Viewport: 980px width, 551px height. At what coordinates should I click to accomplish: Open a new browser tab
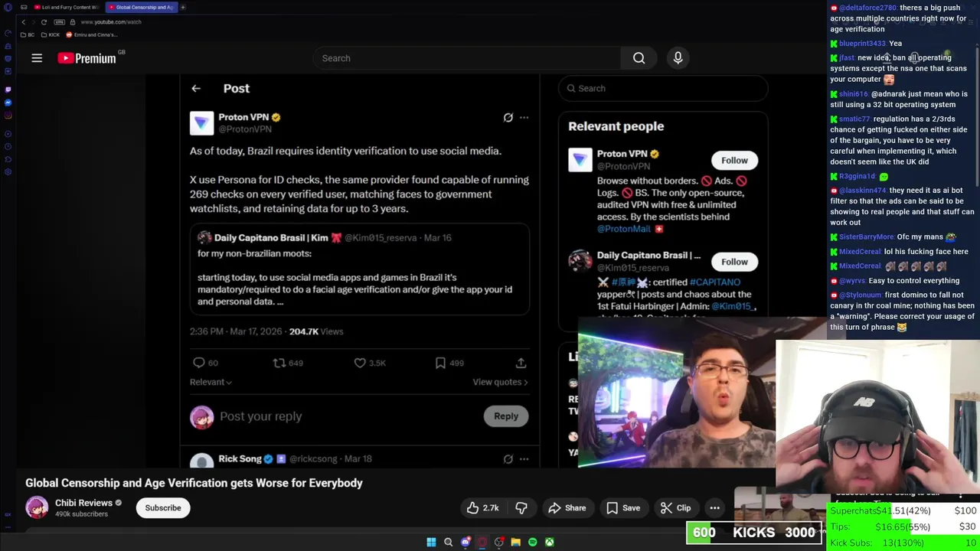click(x=183, y=7)
